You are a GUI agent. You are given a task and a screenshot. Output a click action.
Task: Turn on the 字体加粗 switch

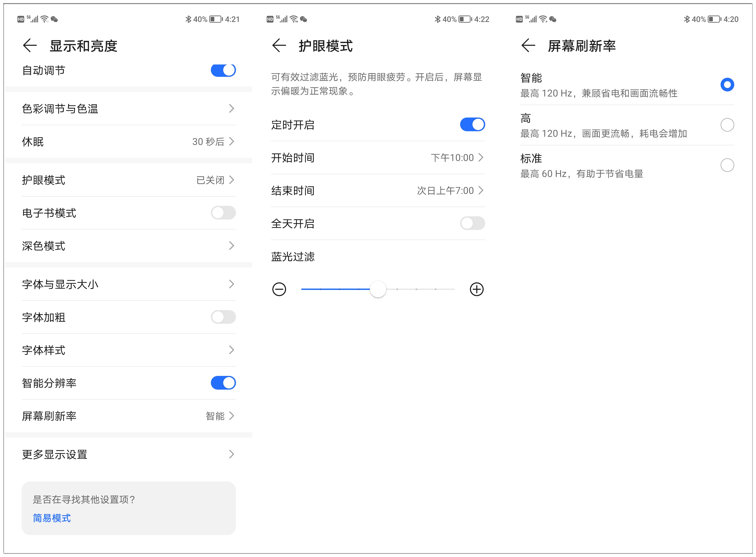coord(223,317)
